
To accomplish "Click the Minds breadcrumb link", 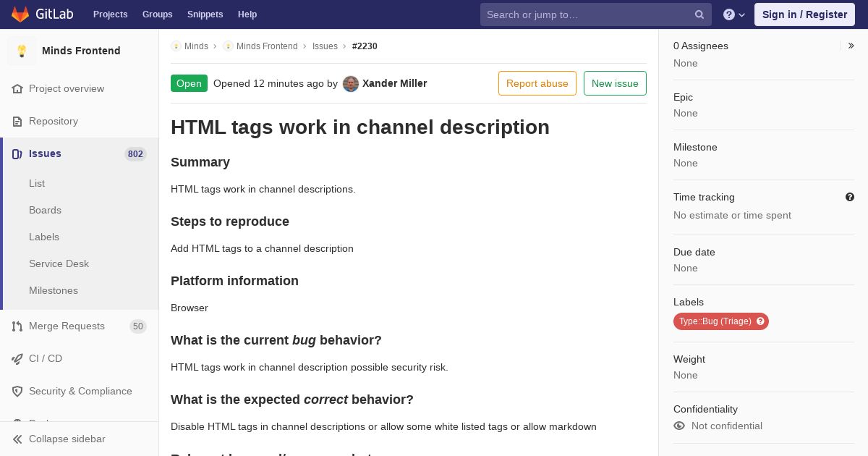I will (196, 46).
